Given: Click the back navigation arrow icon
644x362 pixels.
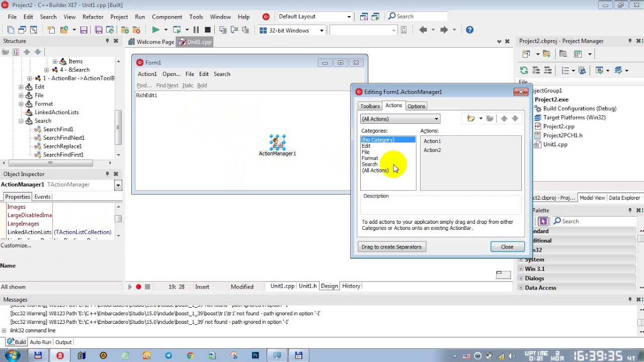Looking at the screenshot, I should pos(423,30).
